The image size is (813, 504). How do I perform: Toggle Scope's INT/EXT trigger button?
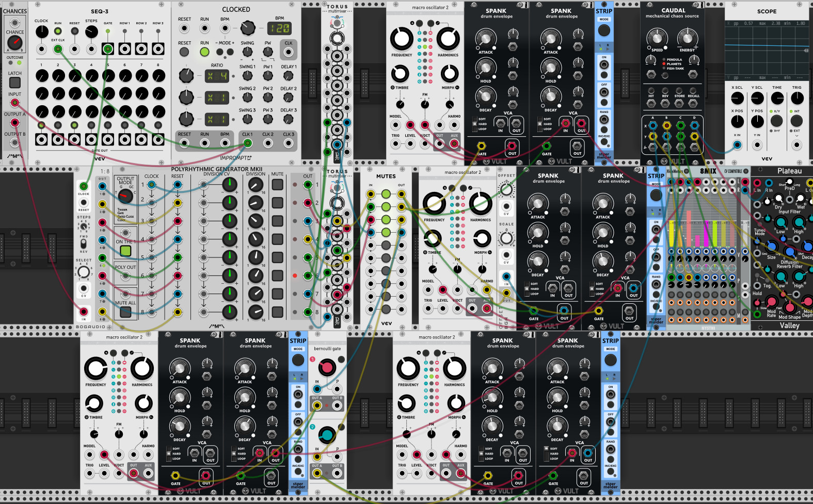[796, 121]
